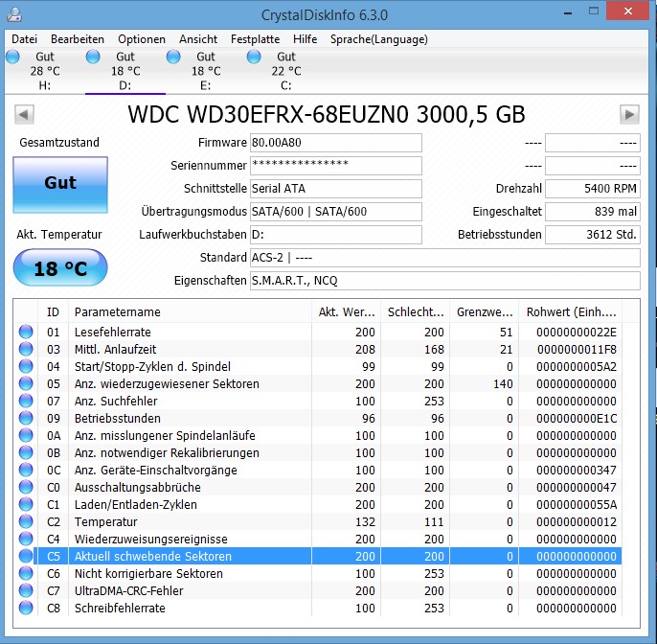Select raw value 00000000055A

(x=577, y=504)
